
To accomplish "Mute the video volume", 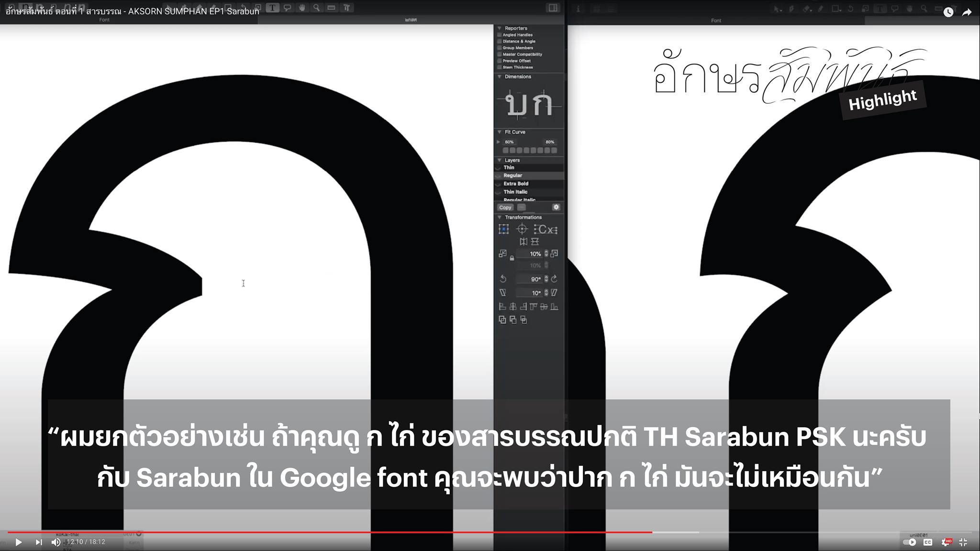I will pos(56,542).
